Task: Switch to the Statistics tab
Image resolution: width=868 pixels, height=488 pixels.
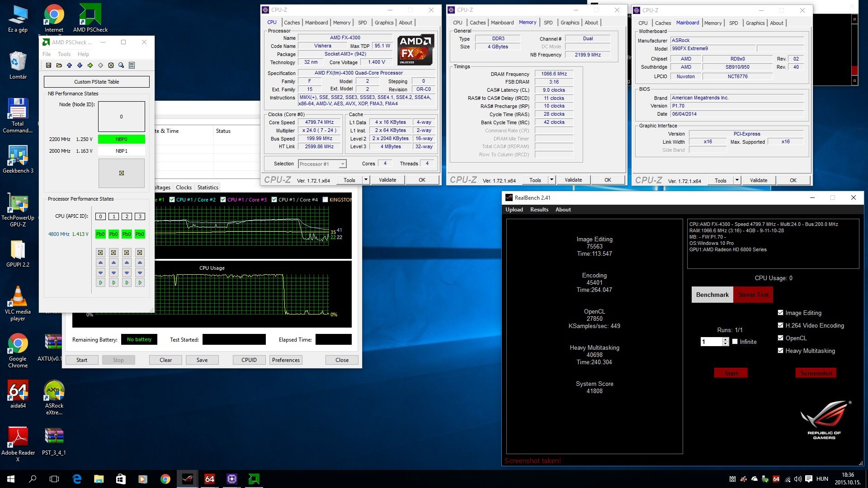Action: [208, 188]
